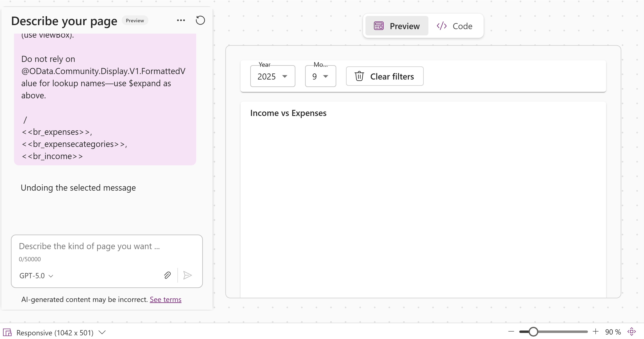The image size is (644, 339).
Task: Open the GPT-5.0 model selector
Action: point(36,276)
